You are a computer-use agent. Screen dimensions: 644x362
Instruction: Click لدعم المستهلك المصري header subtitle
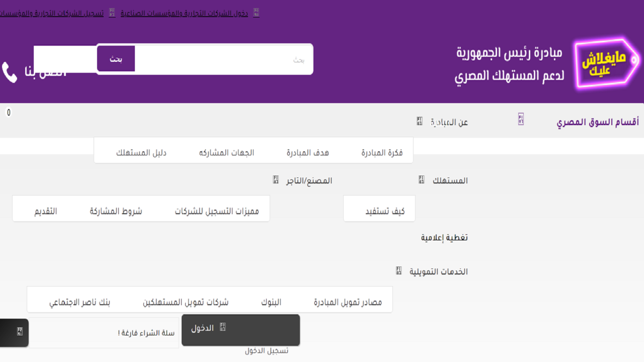509,76
